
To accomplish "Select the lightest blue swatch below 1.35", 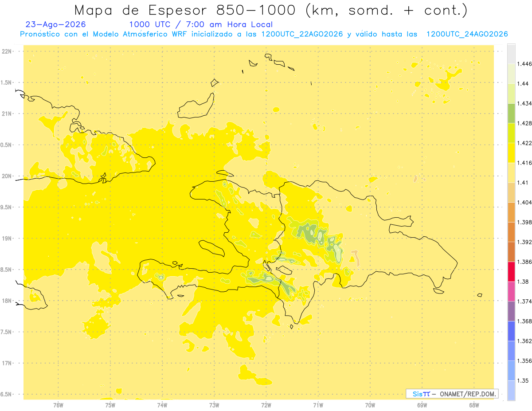I will point(511,390).
